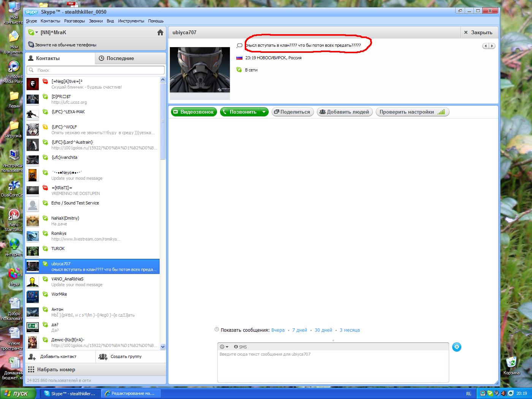Viewport: 532px width, 399px height.
Task: Open the Помощь menu
Action: 156,21
